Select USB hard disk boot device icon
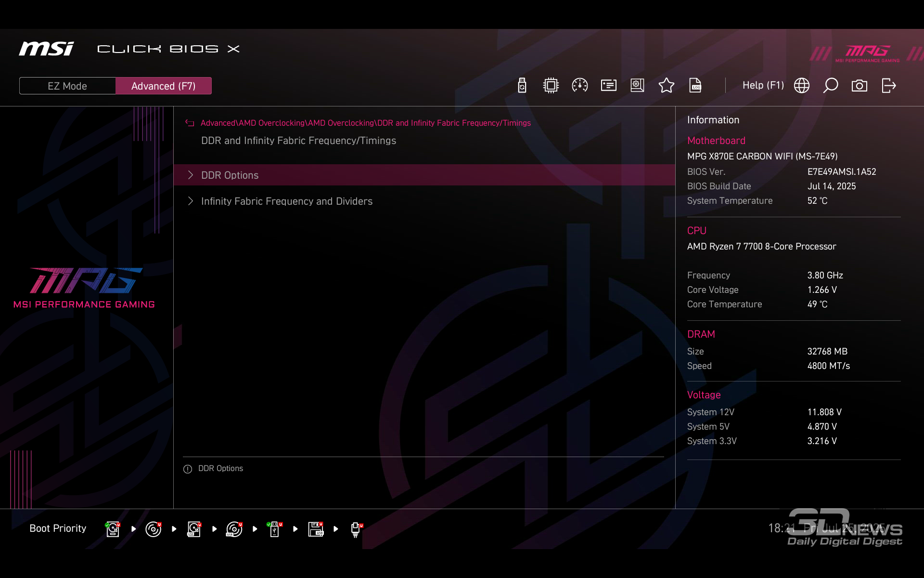Image resolution: width=924 pixels, height=578 pixels. [194, 529]
